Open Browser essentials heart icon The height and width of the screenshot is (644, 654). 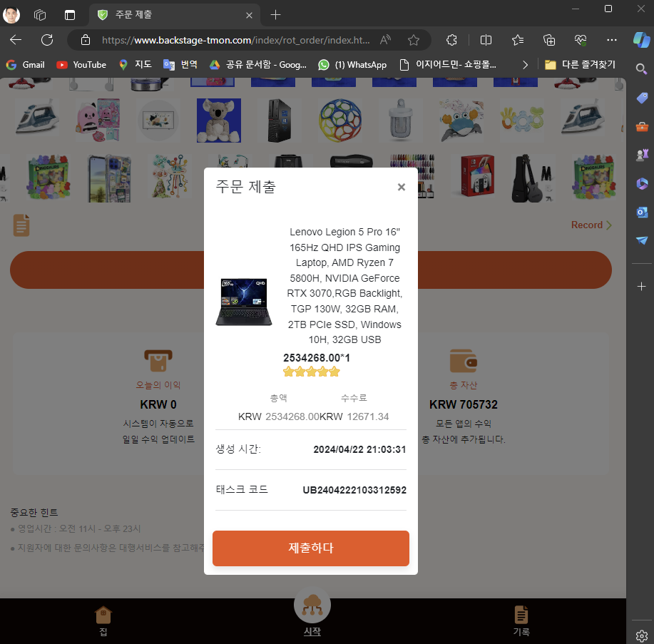coord(581,40)
